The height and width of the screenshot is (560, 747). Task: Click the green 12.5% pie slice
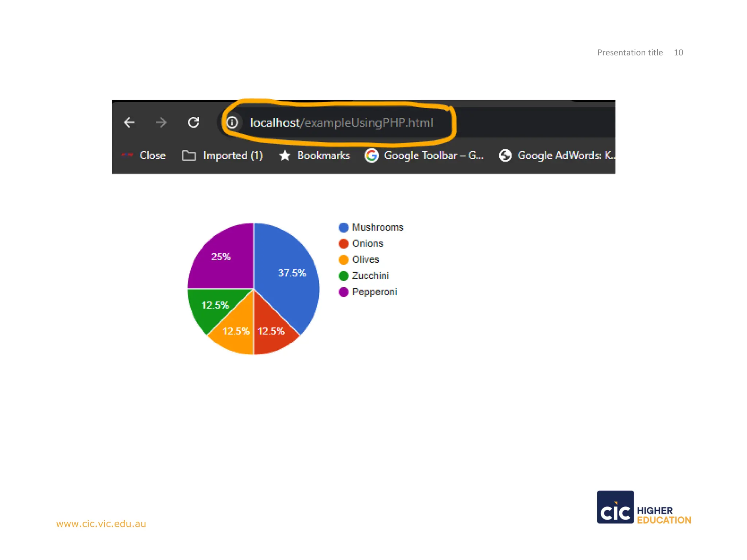tap(212, 306)
